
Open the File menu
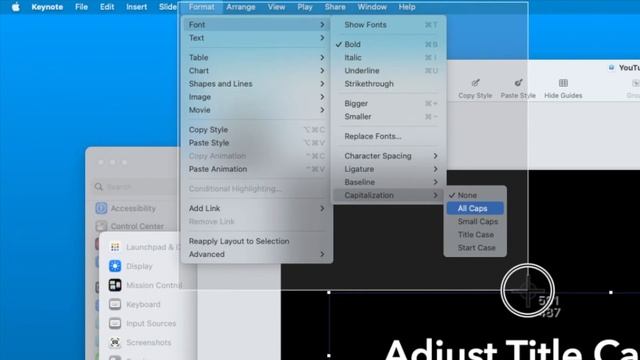pyautogui.click(x=81, y=7)
